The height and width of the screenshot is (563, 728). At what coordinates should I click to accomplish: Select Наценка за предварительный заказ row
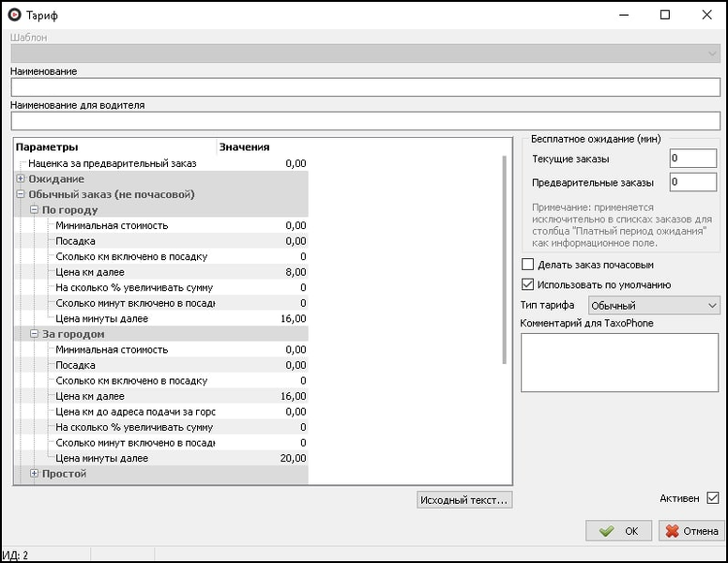(x=161, y=163)
